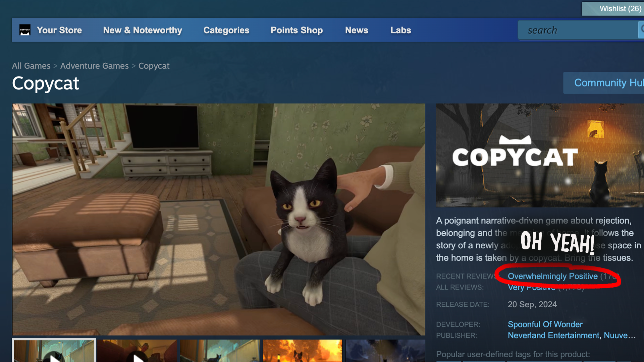Click the release date 20 Sep, 2024
This screenshot has height=362, width=644.
coord(532,304)
